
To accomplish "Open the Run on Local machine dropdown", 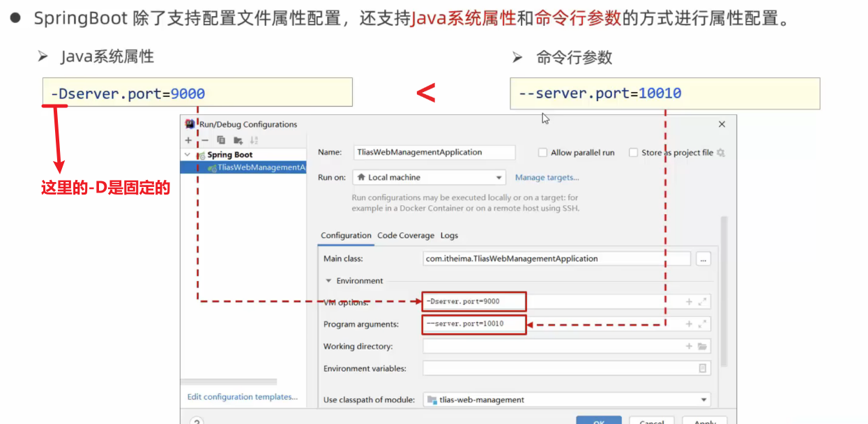I will pos(429,177).
